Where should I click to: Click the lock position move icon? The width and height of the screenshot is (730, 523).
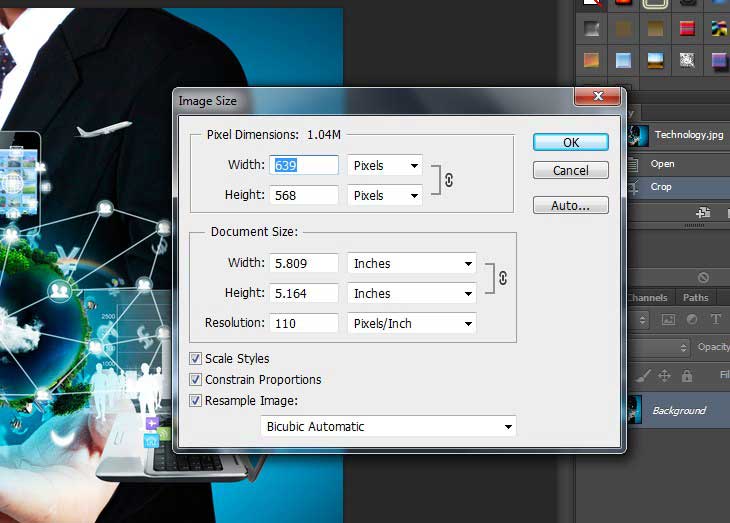664,376
